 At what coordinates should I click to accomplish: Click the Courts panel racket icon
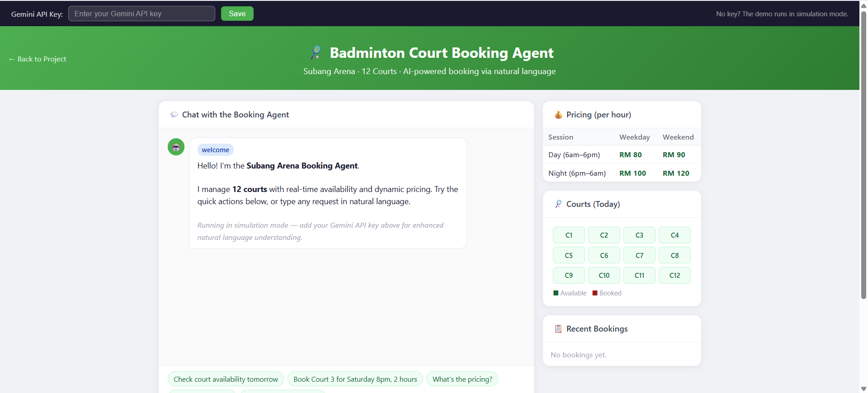click(558, 204)
